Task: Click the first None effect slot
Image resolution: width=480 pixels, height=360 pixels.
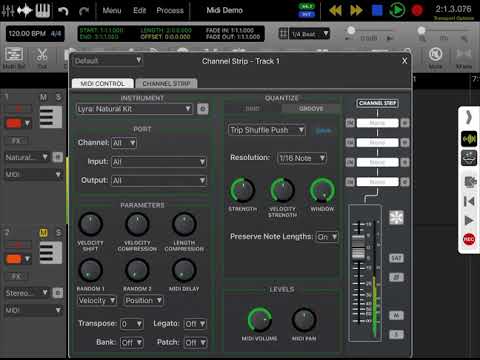Action: [x=377, y=123]
